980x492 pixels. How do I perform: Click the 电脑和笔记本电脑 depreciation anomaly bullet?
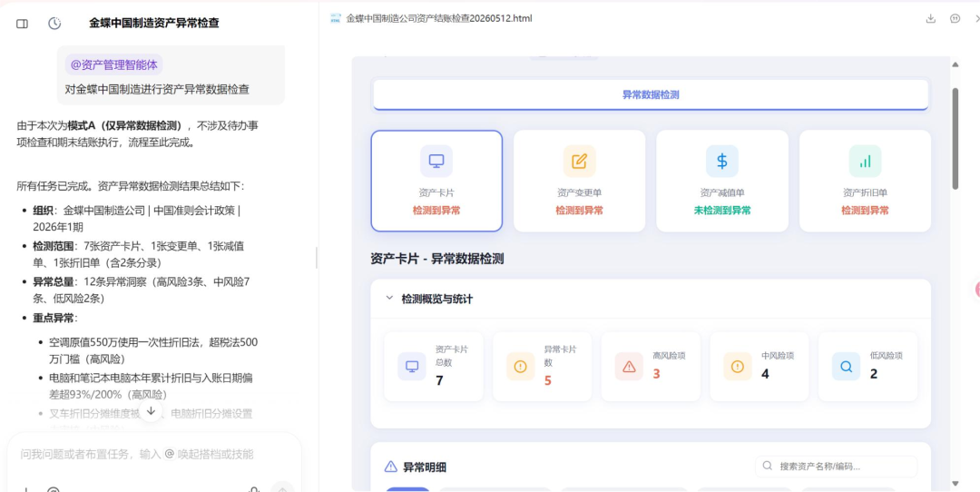point(151,387)
